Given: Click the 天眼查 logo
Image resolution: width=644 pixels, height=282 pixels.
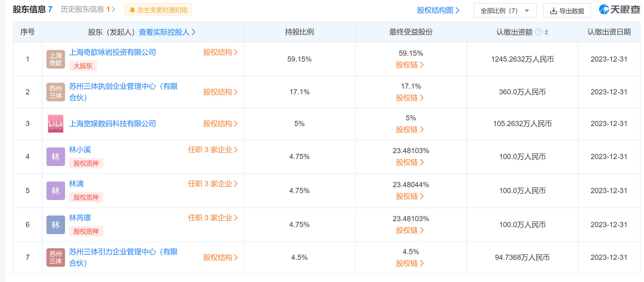Looking at the screenshot, I should tap(619, 10).
